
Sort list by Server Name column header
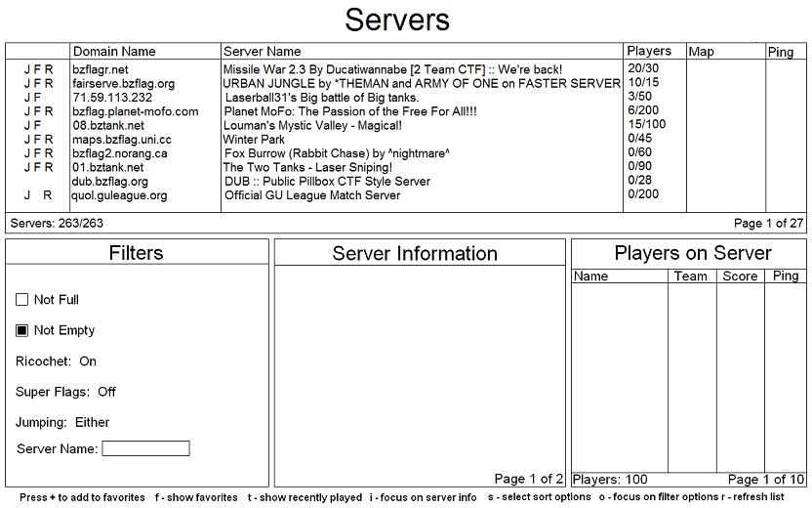263,51
